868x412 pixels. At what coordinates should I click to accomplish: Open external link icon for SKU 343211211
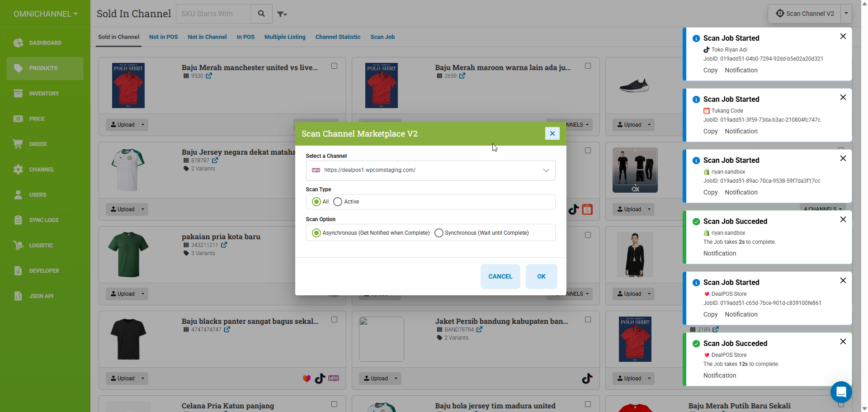tap(224, 245)
